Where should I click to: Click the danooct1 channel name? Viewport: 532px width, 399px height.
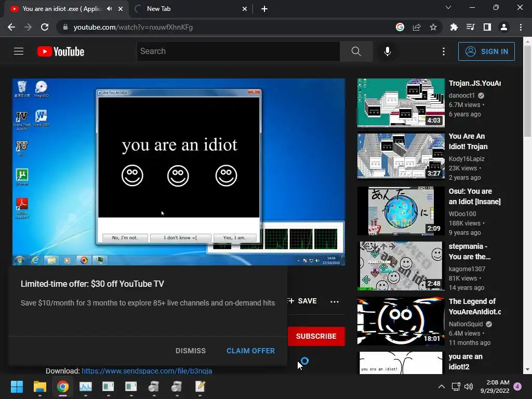click(x=461, y=96)
